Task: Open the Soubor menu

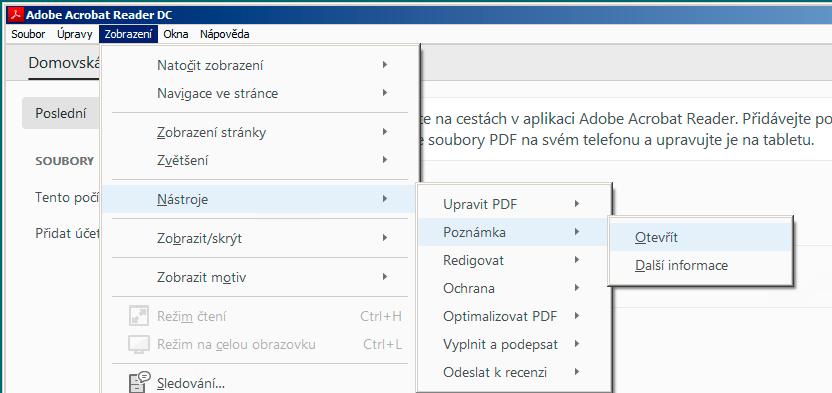Action: click(28, 34)
